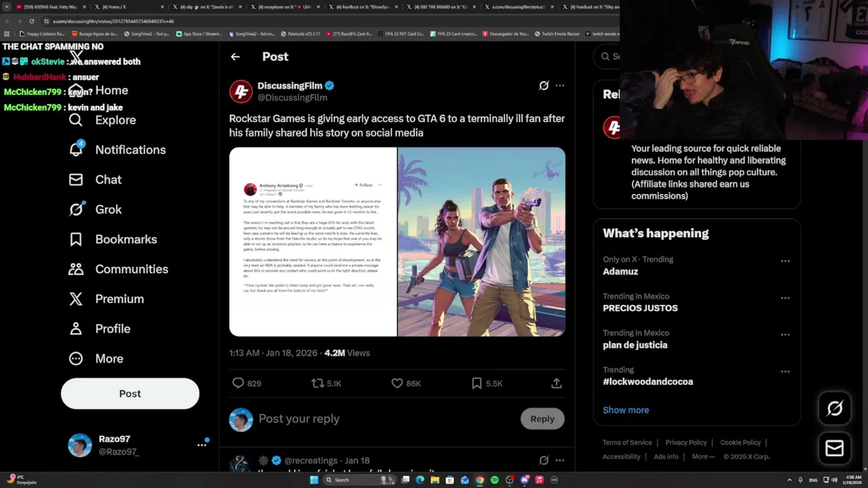
Task: Go to Home in the sidebar
Action: pyautogui.click(x=98, y=90)
